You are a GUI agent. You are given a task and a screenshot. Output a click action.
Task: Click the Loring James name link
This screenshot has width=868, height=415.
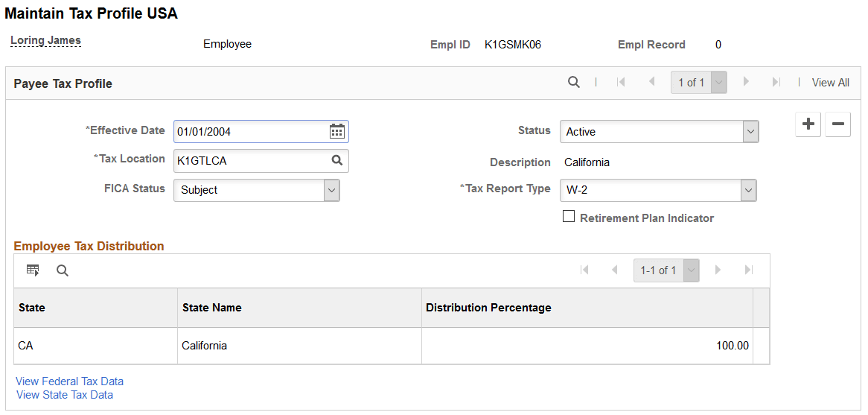click(45, 41)
